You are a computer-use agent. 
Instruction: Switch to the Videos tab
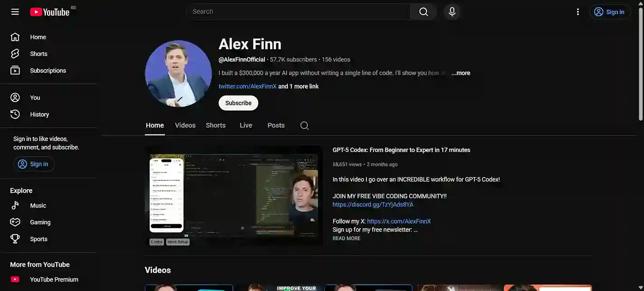tap(185, 126)
